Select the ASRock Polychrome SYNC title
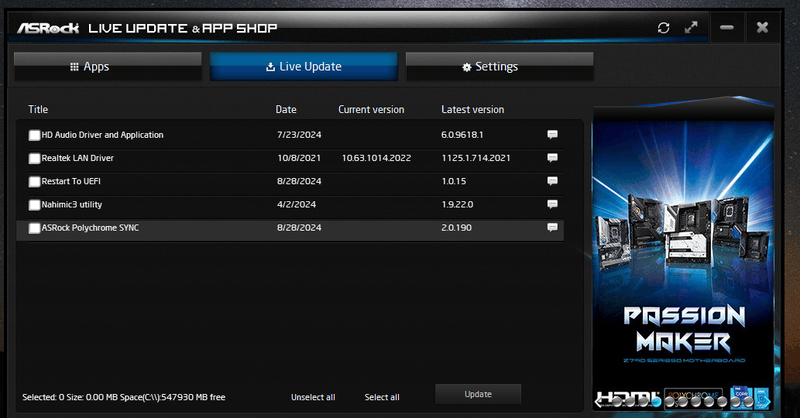Viewport: 800px width, 418px height. [90, 228]
